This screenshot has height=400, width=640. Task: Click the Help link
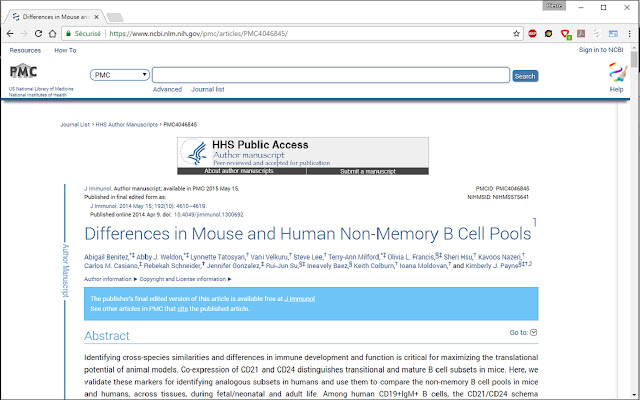616,89
